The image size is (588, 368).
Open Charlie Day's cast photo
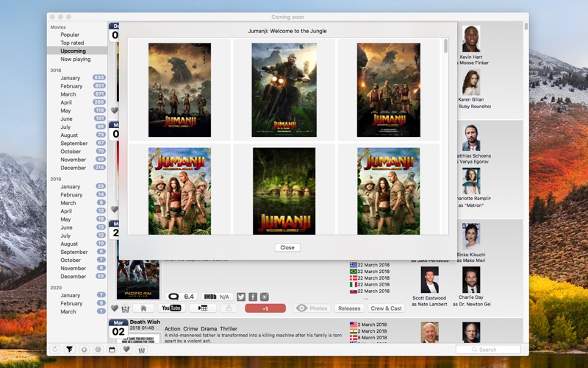(x=471, y=280)
